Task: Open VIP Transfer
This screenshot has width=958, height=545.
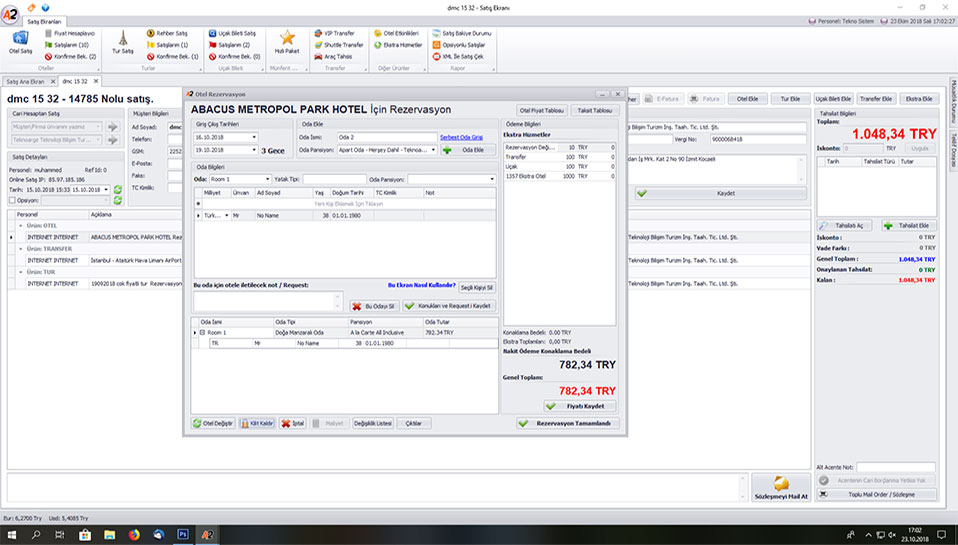Action: click(x=334, y=33)
